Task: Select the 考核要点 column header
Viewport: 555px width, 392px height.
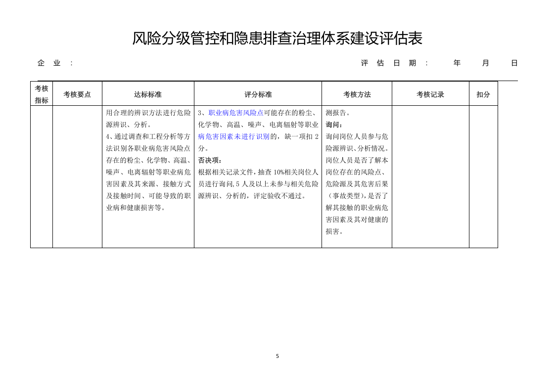Action: (x=77, y=94)
